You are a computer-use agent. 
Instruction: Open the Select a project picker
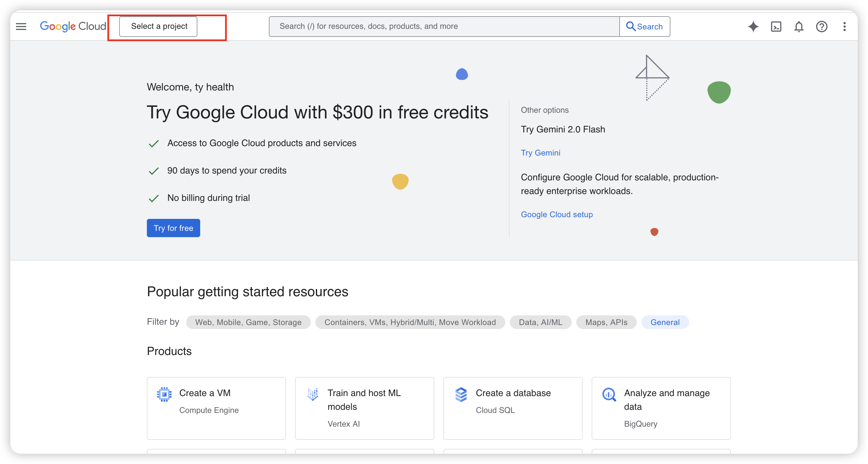[x=158, y=26]
